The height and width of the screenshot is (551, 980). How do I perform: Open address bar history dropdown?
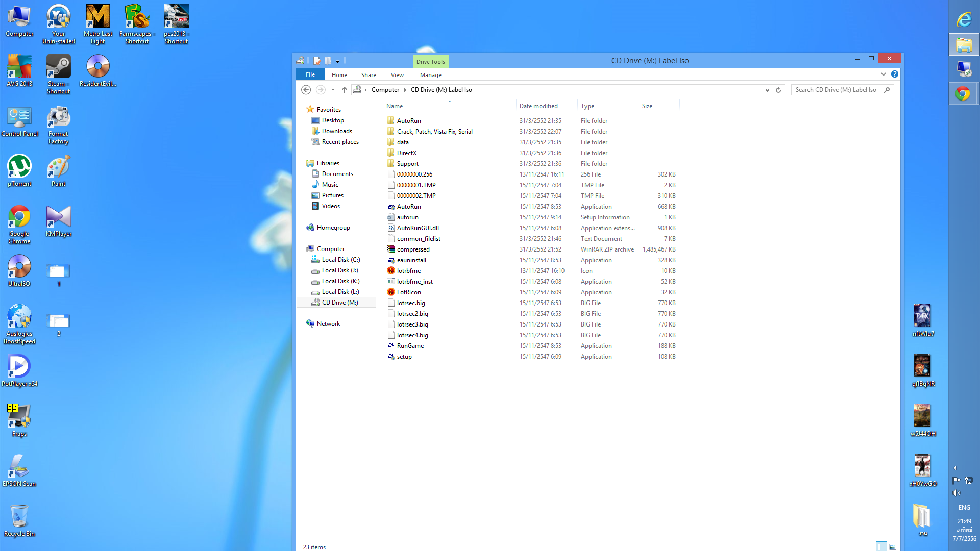point(767,90)
